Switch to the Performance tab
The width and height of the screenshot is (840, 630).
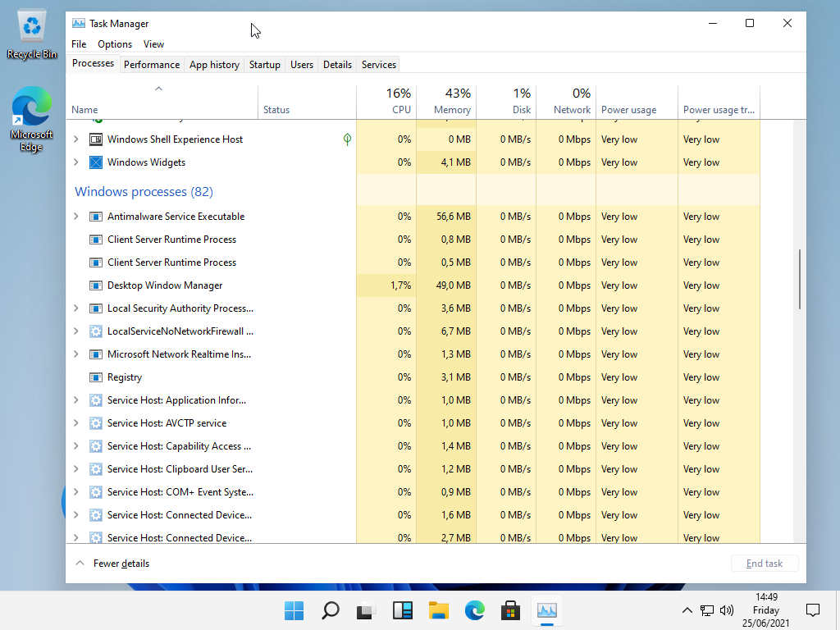(x=151, y=65)
